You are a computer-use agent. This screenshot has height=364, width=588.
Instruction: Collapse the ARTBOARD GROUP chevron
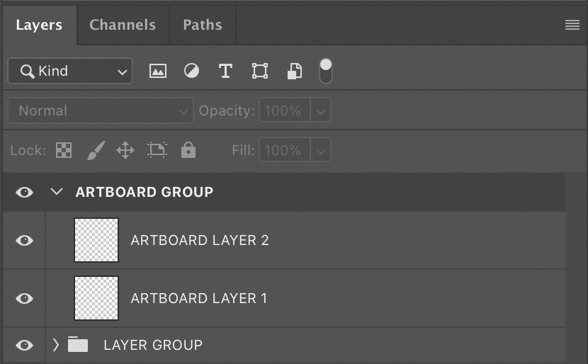tap(57, 191)
